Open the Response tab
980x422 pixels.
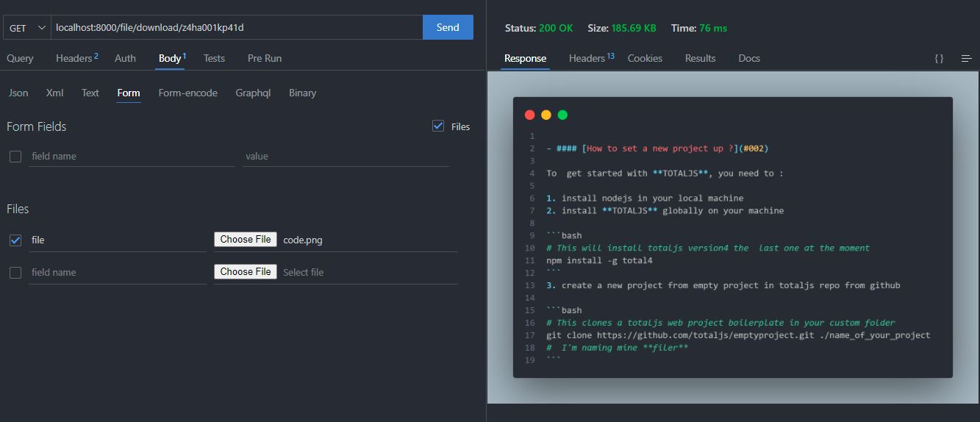525,58
